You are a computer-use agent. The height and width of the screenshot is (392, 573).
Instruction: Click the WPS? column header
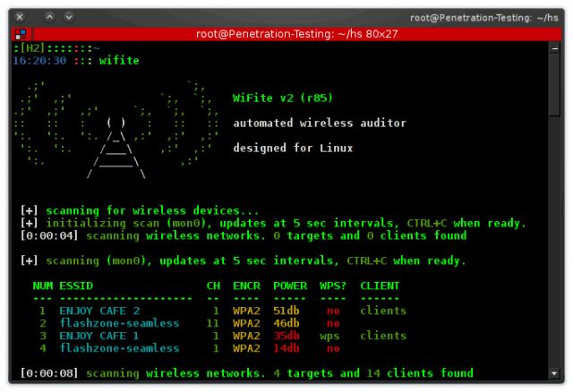[x=332, y=285]
